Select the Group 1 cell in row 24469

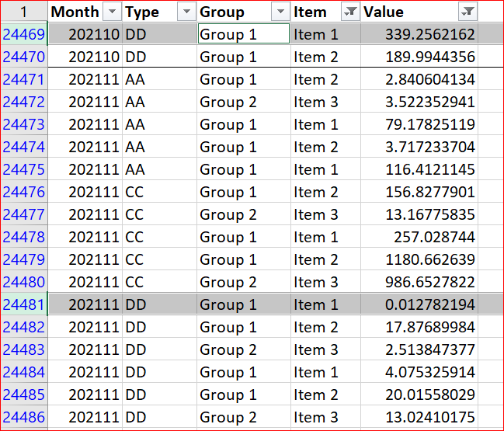pyautogui.click(x=244, y=34)
